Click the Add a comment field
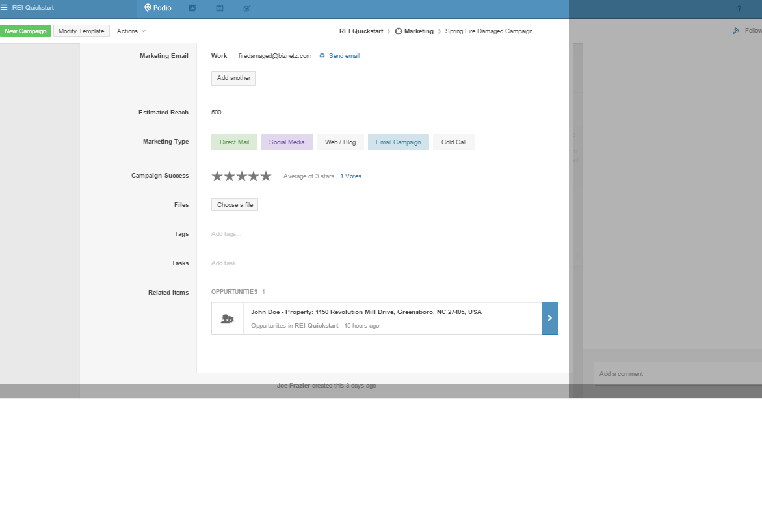The image size is (762, 532). tap(676, 374)
